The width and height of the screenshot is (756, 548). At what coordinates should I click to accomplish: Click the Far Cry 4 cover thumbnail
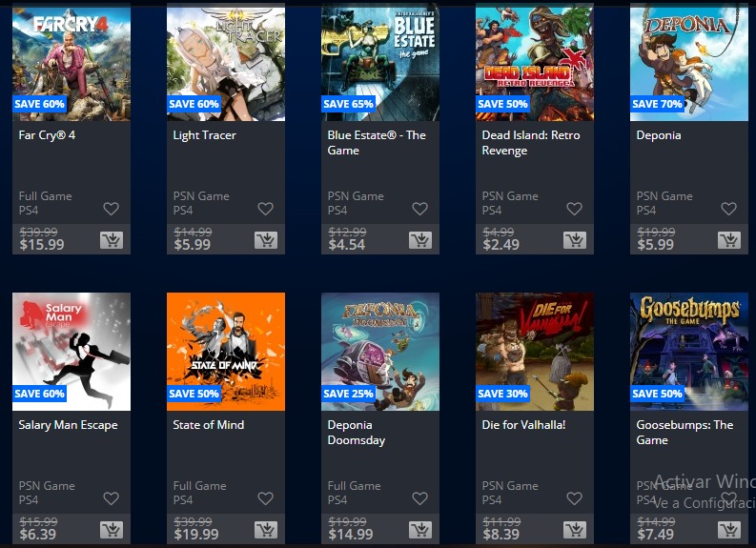click(x=72, y=62)
